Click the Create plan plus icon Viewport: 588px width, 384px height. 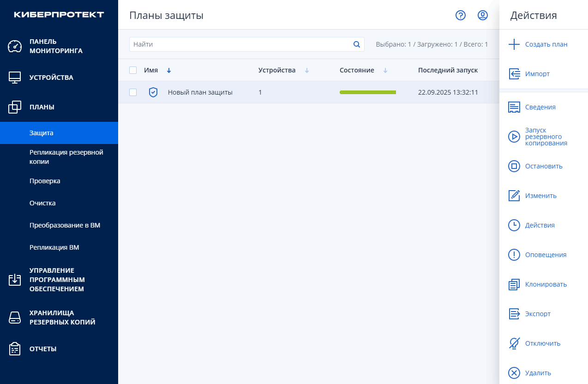click(x=514, y=44)
